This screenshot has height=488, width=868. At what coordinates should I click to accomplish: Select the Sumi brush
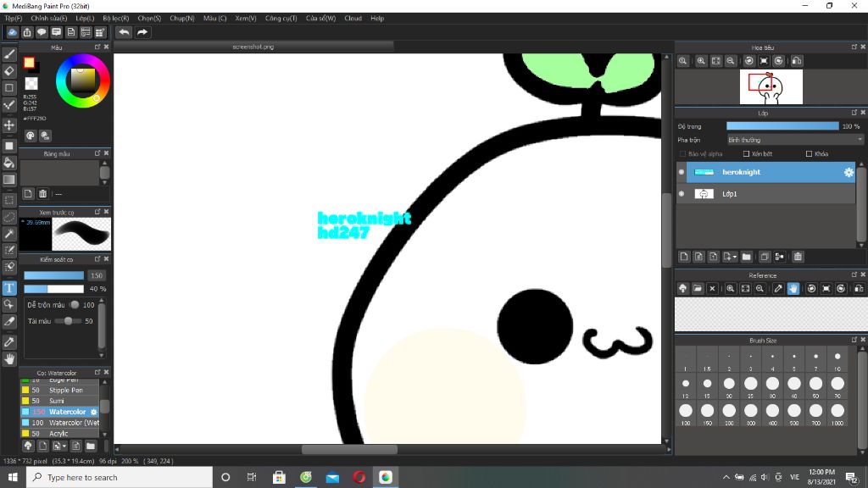click(60, 401)
